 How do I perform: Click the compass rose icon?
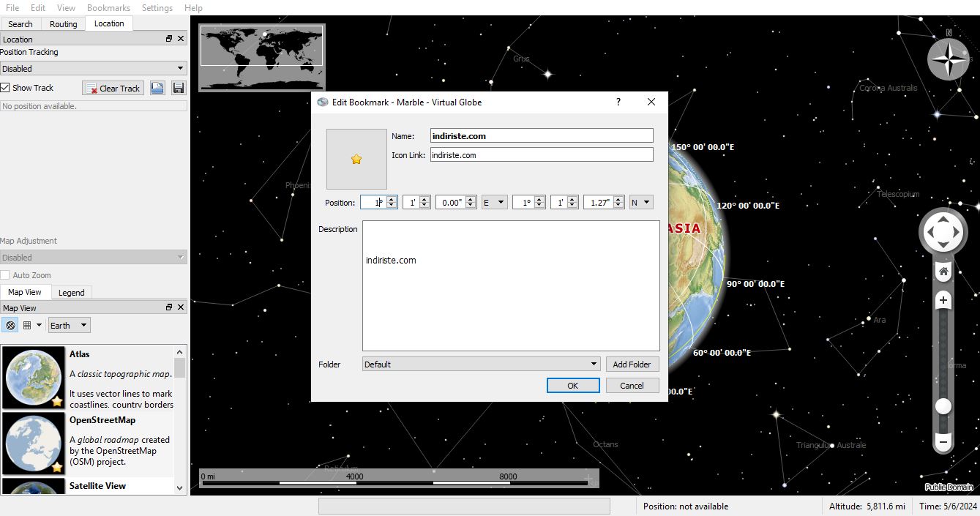[949, 59]
